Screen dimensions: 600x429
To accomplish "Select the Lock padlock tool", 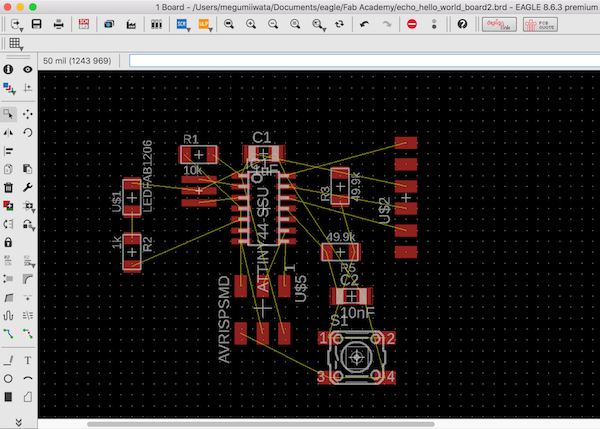I will 8,242.
